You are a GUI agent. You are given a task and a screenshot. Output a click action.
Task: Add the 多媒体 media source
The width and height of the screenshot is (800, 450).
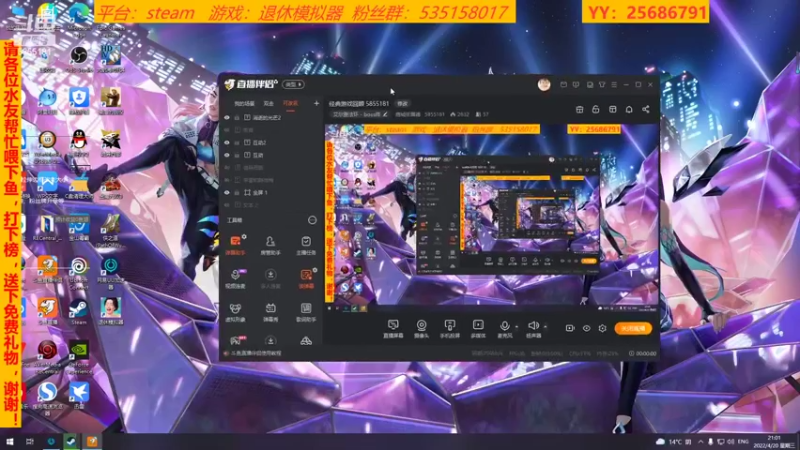[478, 329]
